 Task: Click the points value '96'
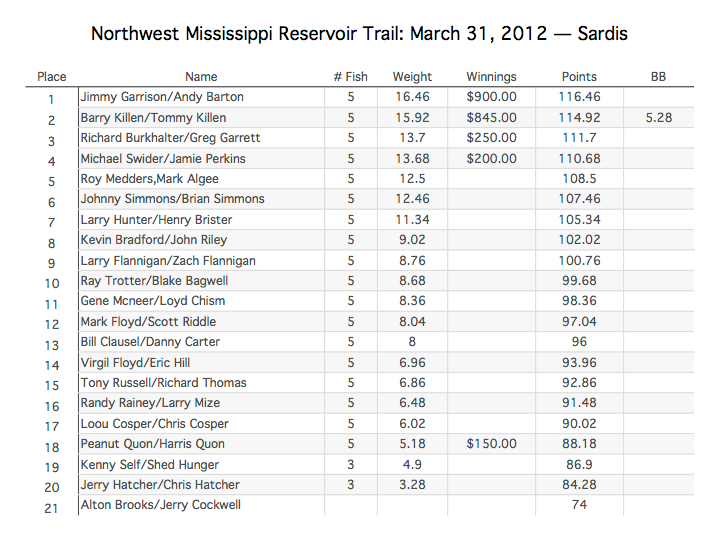(579, 342)
